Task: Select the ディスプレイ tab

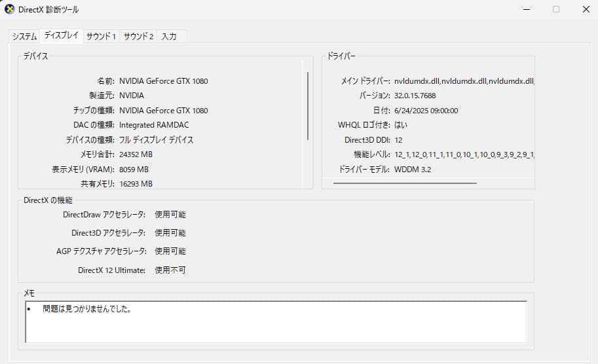Action: [62, 35]
